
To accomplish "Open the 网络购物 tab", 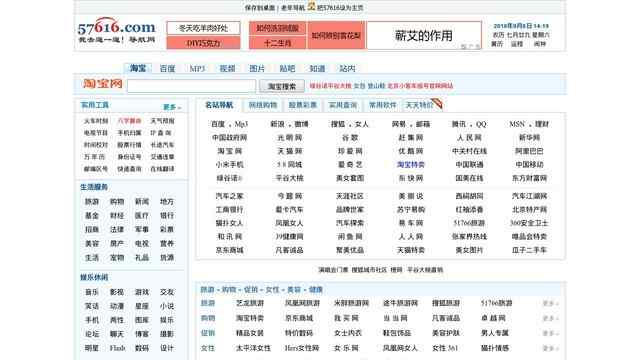I will [x=263, y=105].
